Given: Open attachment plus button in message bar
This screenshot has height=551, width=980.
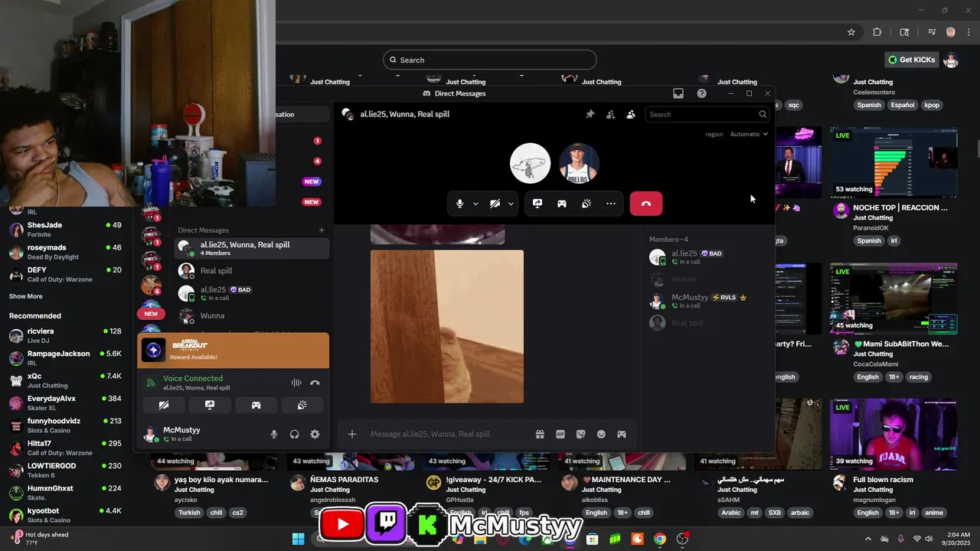Looking at the screenshot, I should tap(352, 434).
